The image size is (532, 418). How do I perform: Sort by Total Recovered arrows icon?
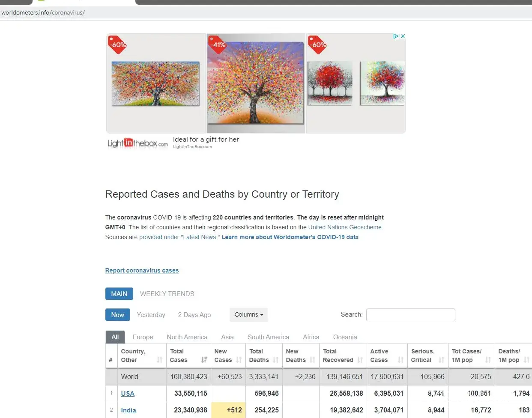coord(360,360)
